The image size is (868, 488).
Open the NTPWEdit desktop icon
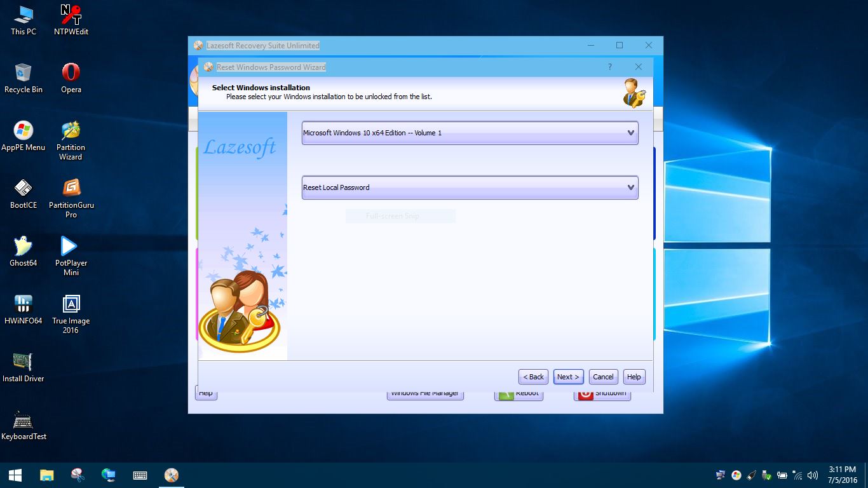pyautogui.click(x=71, y=20)
